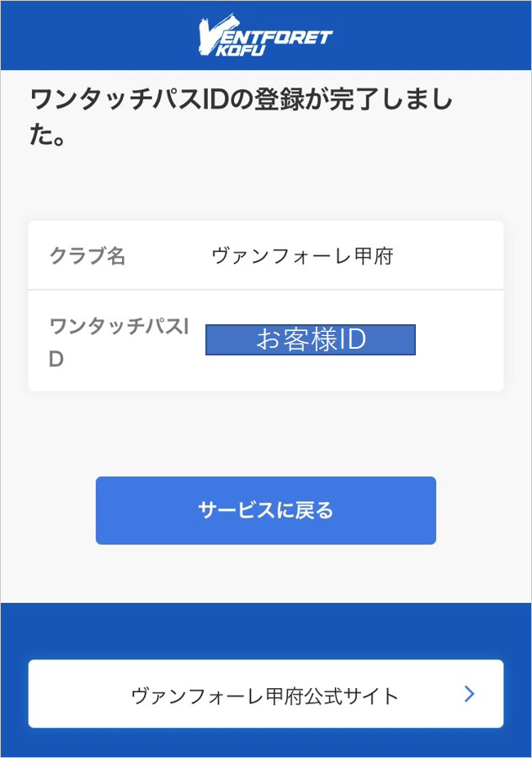Click the ヴァンフォーレ甲府 club name value
This screenshot has width=532, height=758.
302,256
